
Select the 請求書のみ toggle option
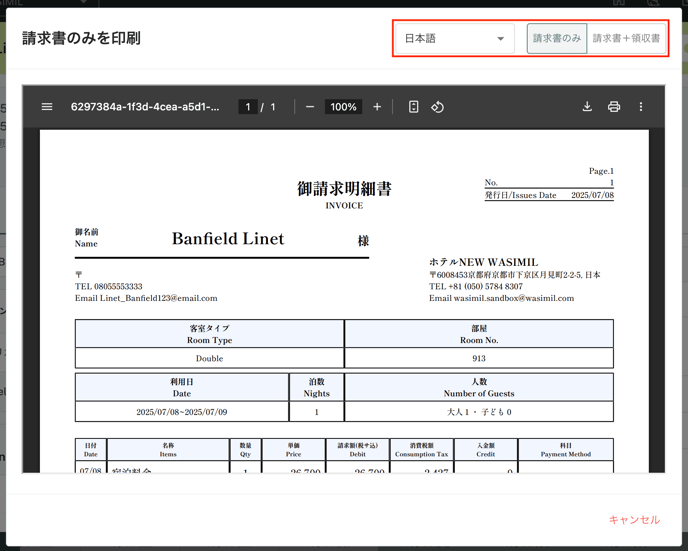coord(557,39)
